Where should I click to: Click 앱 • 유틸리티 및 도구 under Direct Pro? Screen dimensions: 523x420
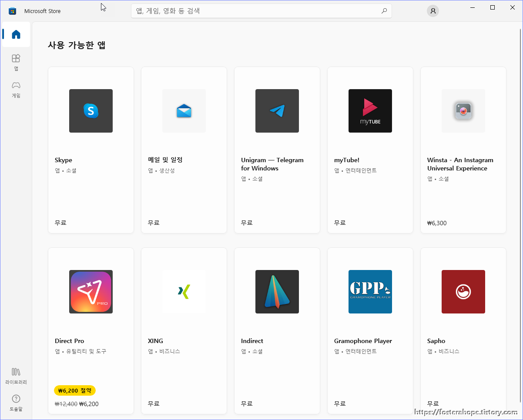80,351
